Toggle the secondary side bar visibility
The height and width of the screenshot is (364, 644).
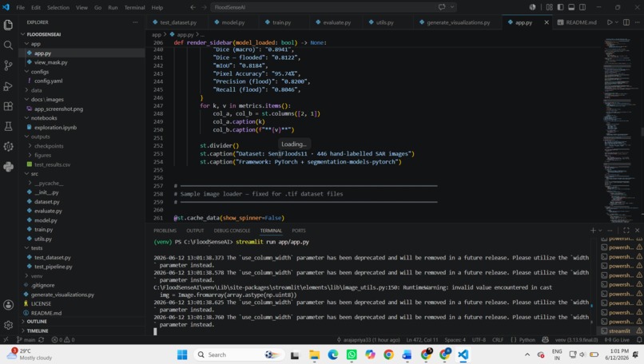click(582, 7)
